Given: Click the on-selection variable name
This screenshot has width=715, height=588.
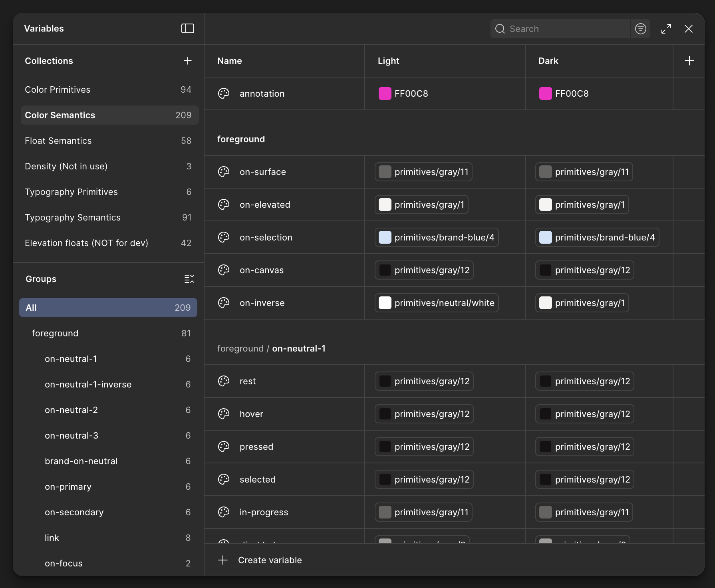Looking at the screenshot, I should coord(266,237).
